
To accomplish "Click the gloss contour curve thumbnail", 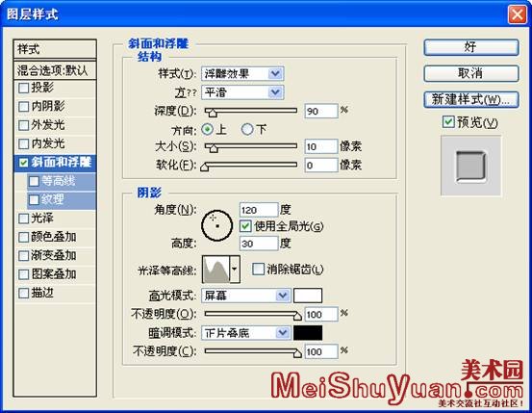I will 216,270.
